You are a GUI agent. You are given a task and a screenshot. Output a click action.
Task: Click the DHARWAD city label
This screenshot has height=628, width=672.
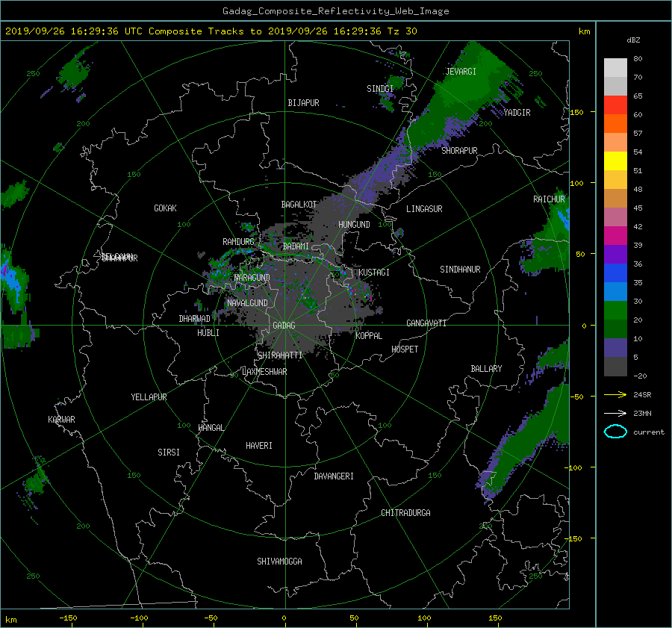(x=194, y=319)
